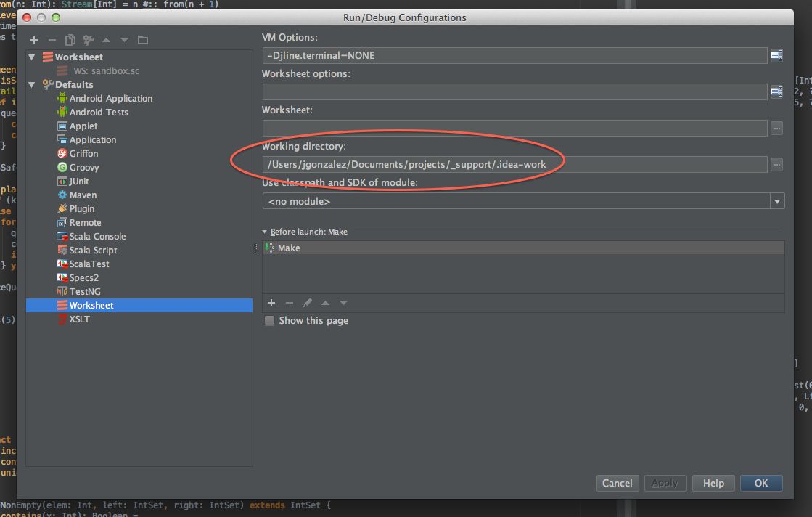The height and width of the screenshot is (517, 812).
Task: Select Application default configuration
Action: [86, 140]
